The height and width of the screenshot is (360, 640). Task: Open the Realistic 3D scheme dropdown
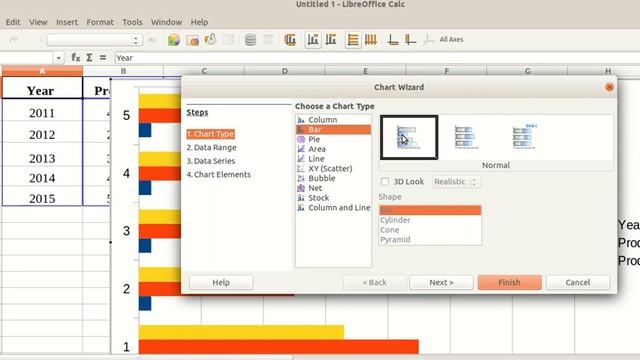tap(456, 182)
